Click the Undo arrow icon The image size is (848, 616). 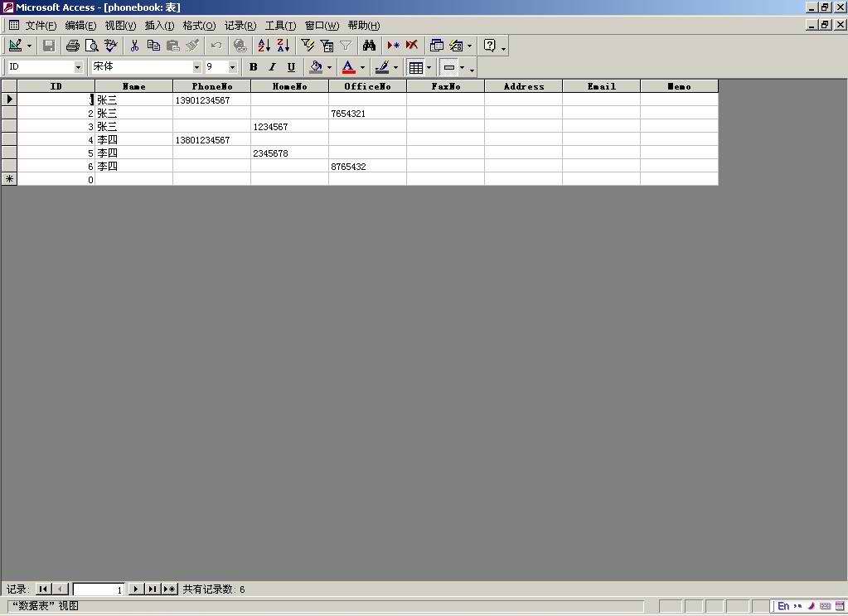tap(216, 46)
